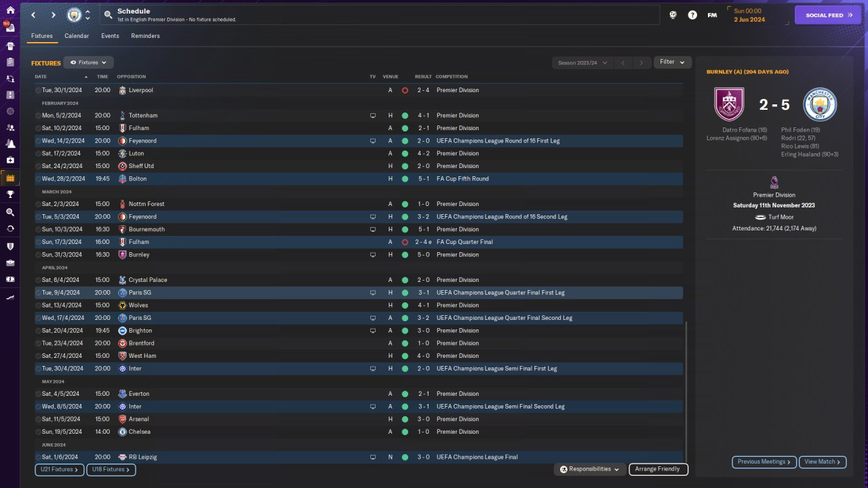Expand the U18 Fixtures button

coord(111,470)
